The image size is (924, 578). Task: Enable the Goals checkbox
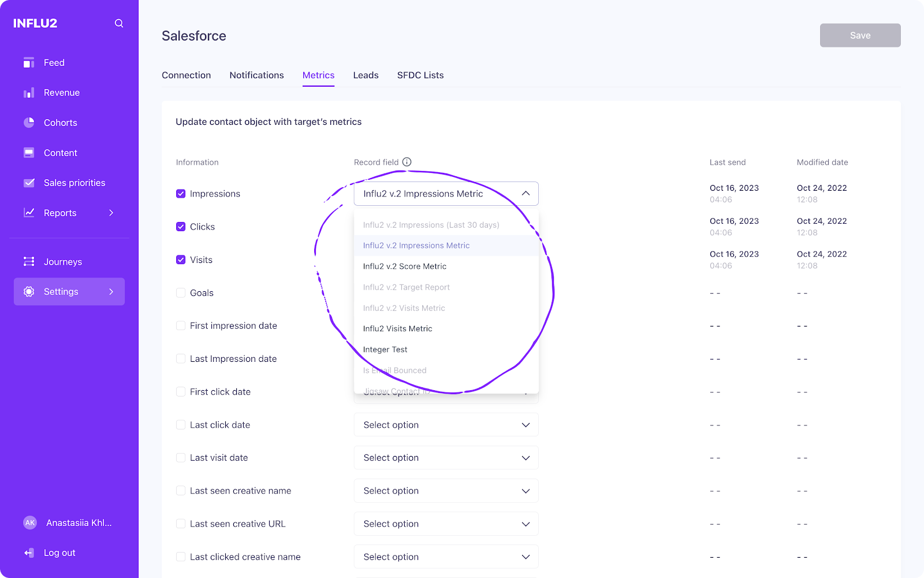(x=181, y=292)
